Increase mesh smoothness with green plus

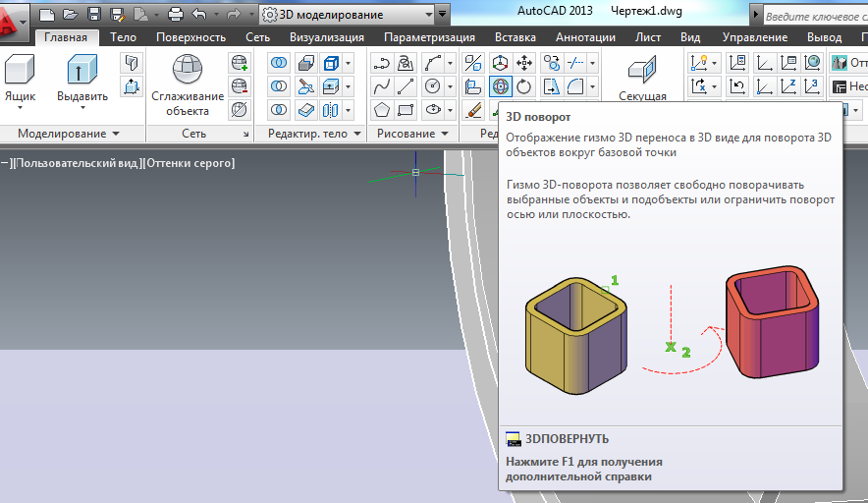click(x=240, y=63)
